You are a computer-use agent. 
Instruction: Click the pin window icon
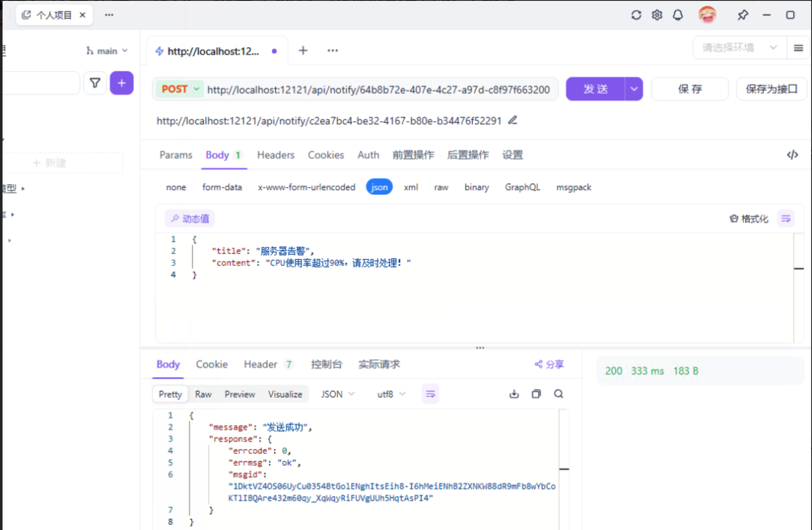click(x=742, y=15)
